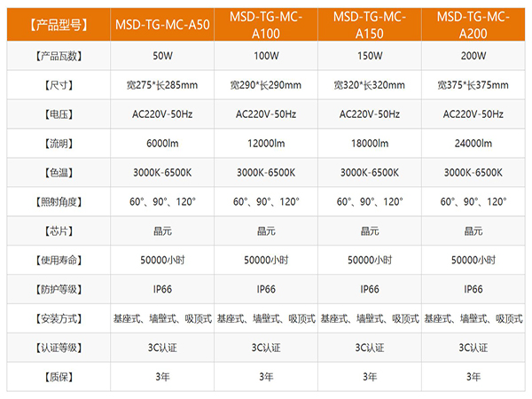
Task: Click the beam angle cell for A50
Action: coord(162,202)
